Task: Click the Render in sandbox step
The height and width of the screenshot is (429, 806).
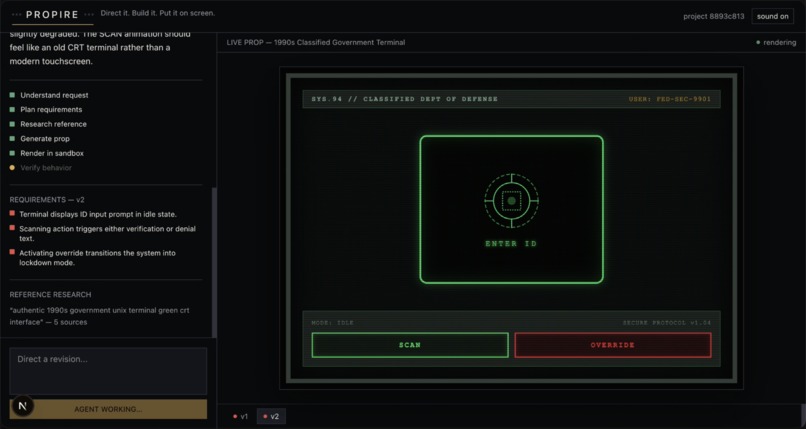Action: tap(52, 153)
